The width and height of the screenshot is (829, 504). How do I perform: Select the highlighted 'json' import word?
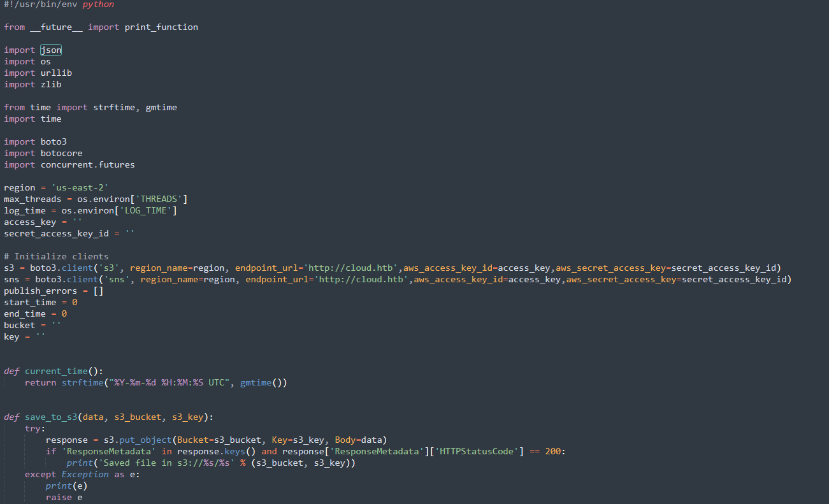pyautogui.click(x=51, y=50)
